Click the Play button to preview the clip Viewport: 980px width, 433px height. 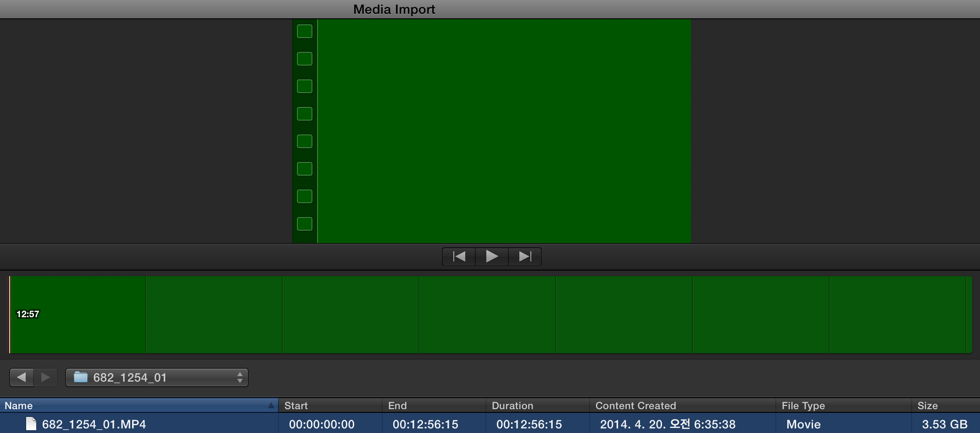491,256
